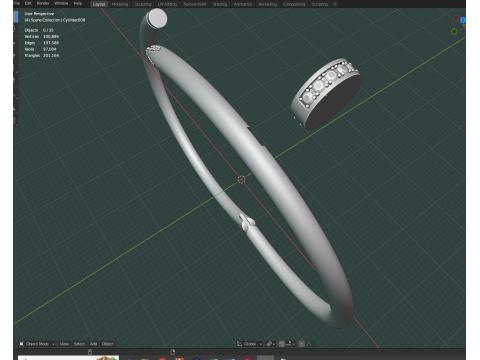Toggle snapping with the magnet icon
Image resolution: width=480 pixels, height=360 pixels.
point(282,344)
